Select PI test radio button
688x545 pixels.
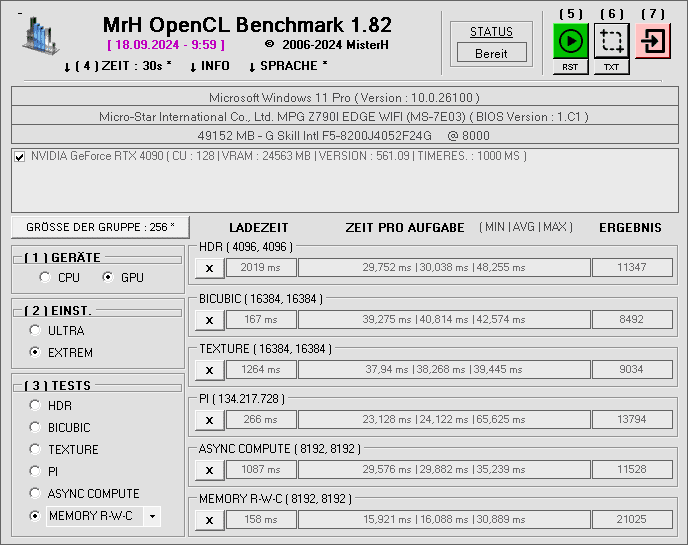point(35,471)
